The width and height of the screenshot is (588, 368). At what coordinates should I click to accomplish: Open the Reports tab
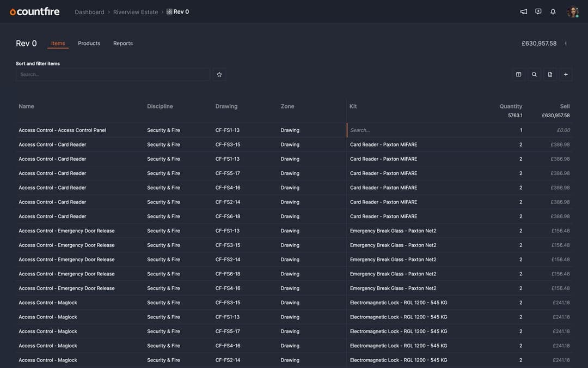pyautogui.click(x=122, y=43)
